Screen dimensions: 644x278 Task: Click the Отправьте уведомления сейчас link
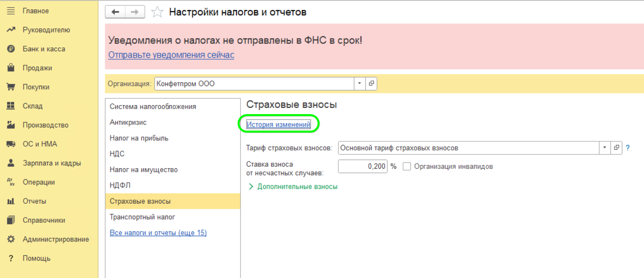pos(171,55)
